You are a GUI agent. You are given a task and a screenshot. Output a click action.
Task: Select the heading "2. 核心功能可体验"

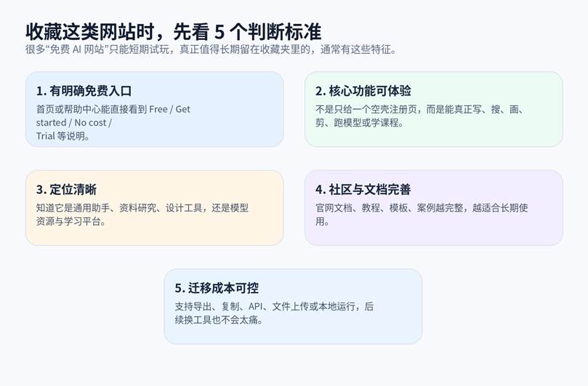pos(363,91)
